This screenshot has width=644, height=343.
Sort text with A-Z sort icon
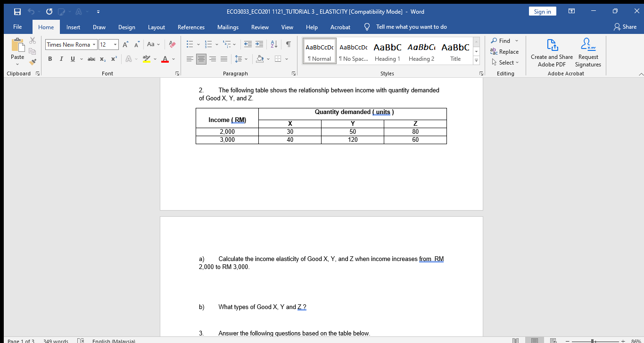(x=274, y=44)
